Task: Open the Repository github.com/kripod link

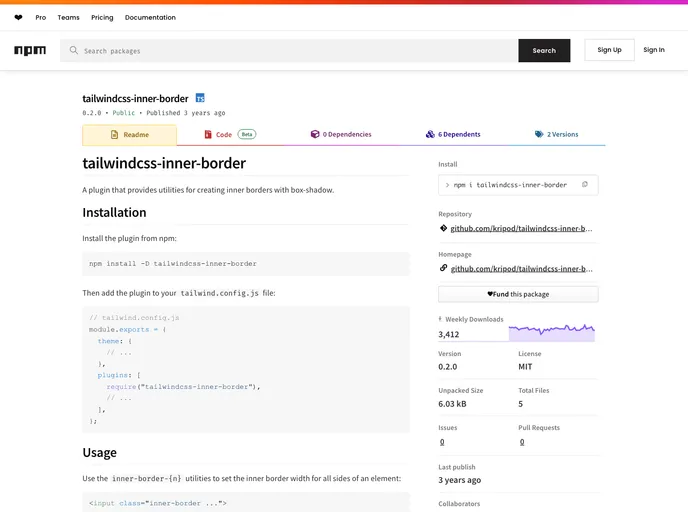Action: pyautogui.click(x=521, y=228)
